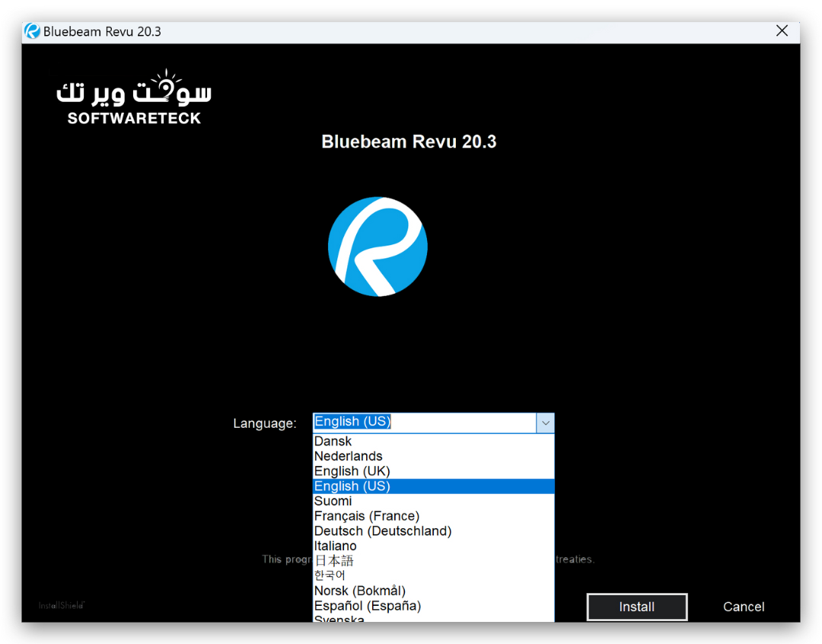Select the Japanese 日本語 language option
822x644 pixels.
(x=334, y=561)
